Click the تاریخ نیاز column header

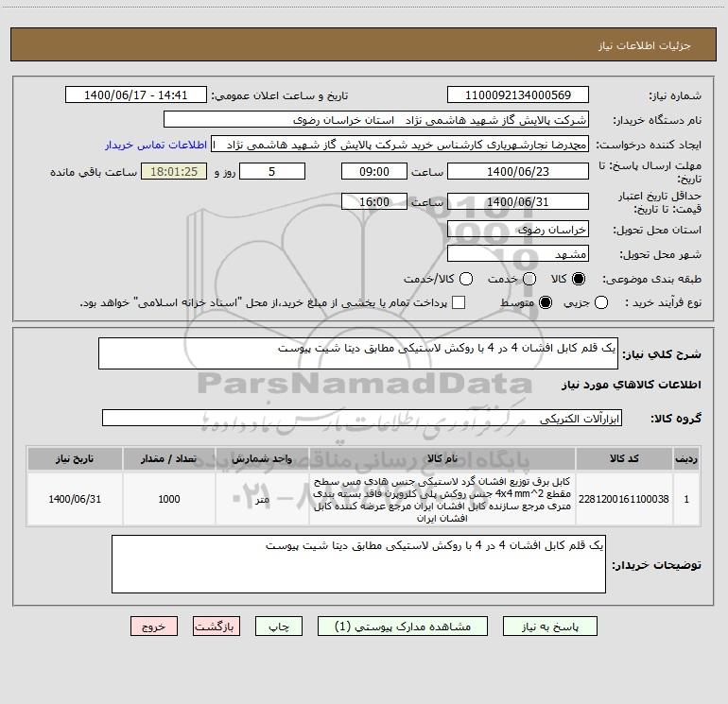pyautogui.click(x=75, y=458)
